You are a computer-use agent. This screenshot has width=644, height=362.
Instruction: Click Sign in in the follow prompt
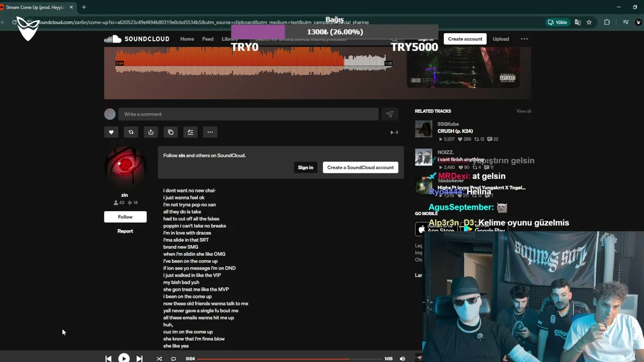(305, 167)
